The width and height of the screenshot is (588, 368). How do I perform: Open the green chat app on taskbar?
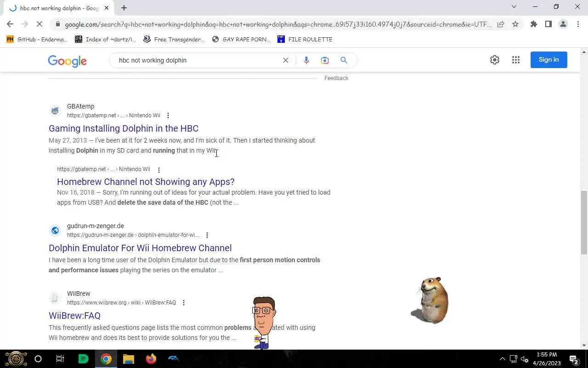pos(83,359)
